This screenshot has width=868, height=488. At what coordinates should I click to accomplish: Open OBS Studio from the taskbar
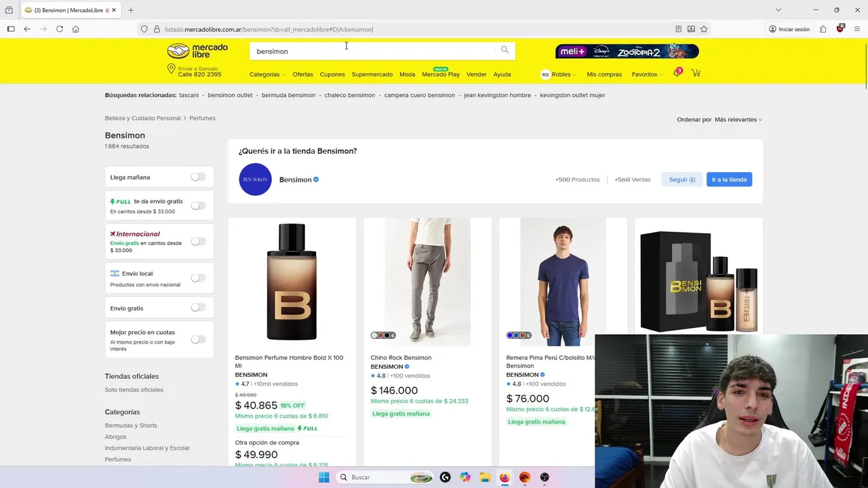[545, 477]
